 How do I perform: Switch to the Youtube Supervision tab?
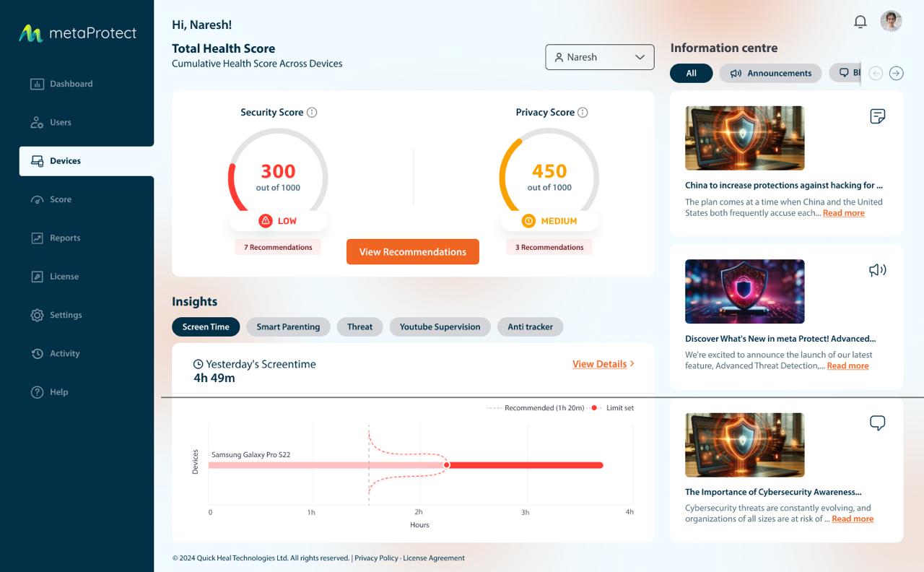pyautogui.click(x=440, y=326)
